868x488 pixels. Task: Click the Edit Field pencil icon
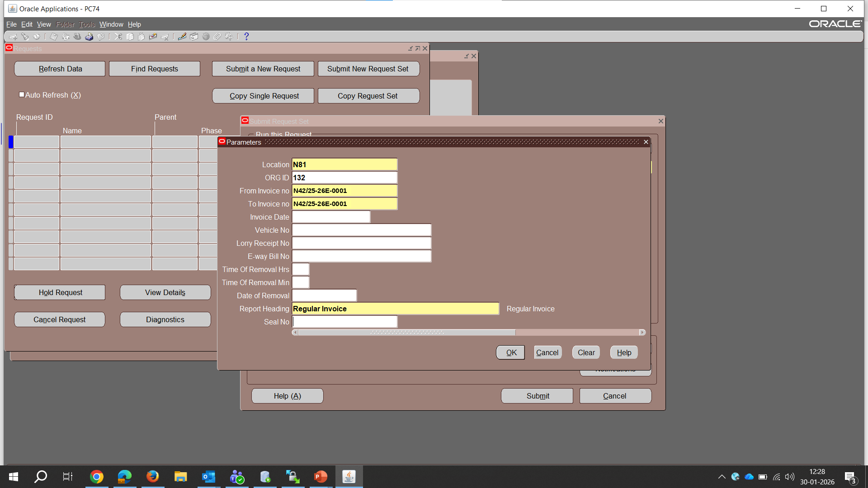(182, 37)
